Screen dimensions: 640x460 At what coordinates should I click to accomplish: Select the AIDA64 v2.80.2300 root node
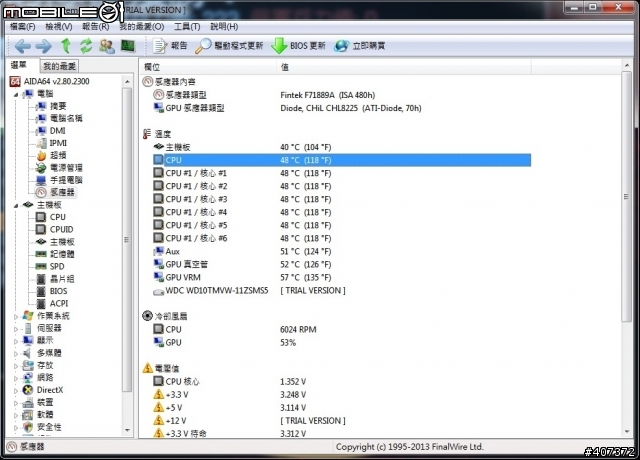[49, 81]
